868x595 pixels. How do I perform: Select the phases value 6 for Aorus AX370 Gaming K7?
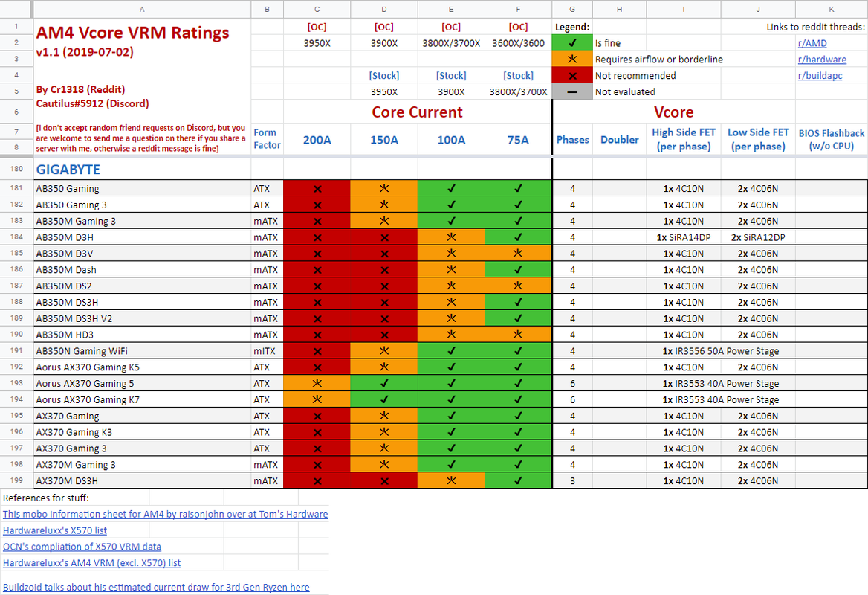(572, 399)
